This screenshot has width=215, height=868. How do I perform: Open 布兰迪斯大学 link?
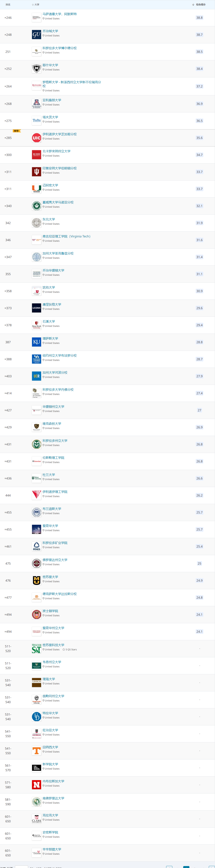coord(52,509)
